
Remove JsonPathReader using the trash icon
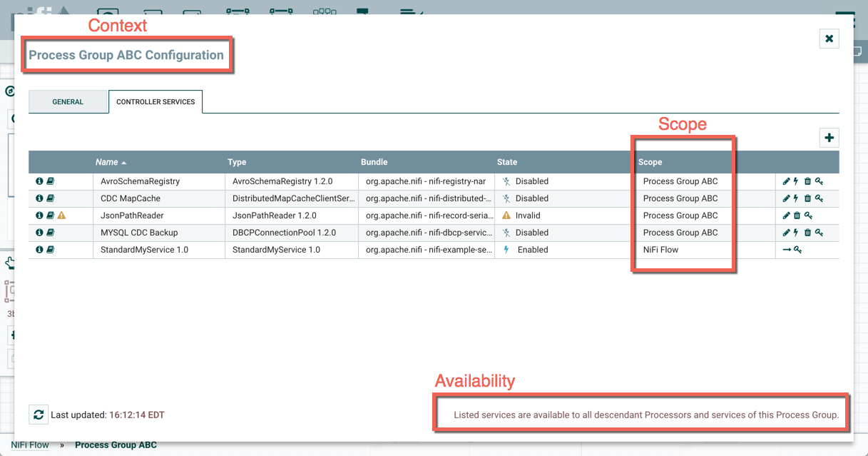[797, 216]
